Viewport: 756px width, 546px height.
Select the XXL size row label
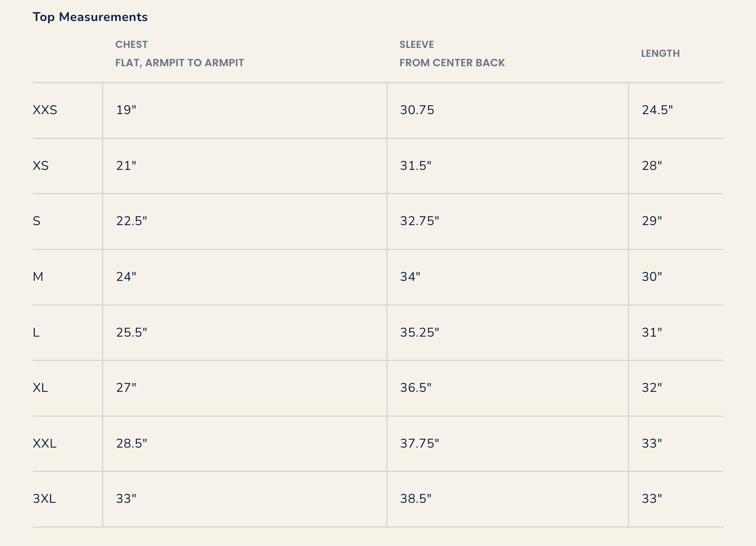(x=45, y=443)
